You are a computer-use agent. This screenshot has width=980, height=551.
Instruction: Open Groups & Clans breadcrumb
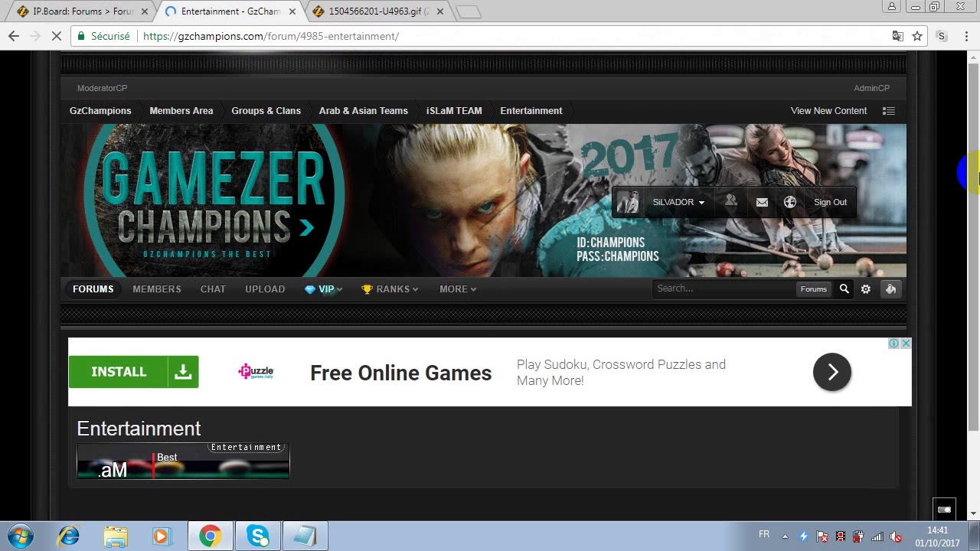(x=266, y=111)
